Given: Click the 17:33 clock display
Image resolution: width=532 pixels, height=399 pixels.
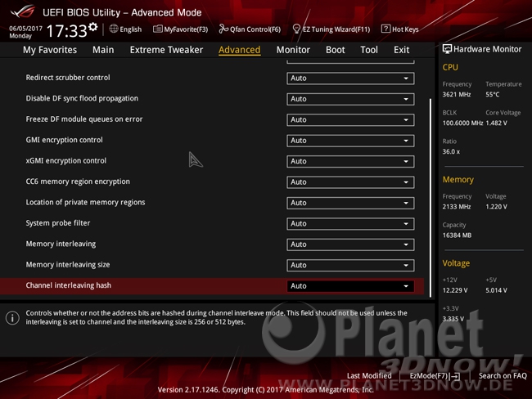Looking at the screenshot, I should tap(67, 31).
